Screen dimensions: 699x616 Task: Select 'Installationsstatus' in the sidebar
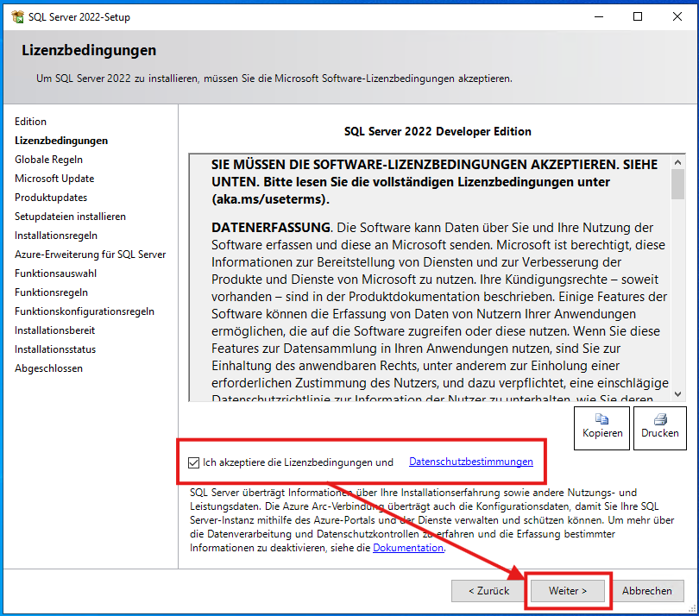(54, 349)
